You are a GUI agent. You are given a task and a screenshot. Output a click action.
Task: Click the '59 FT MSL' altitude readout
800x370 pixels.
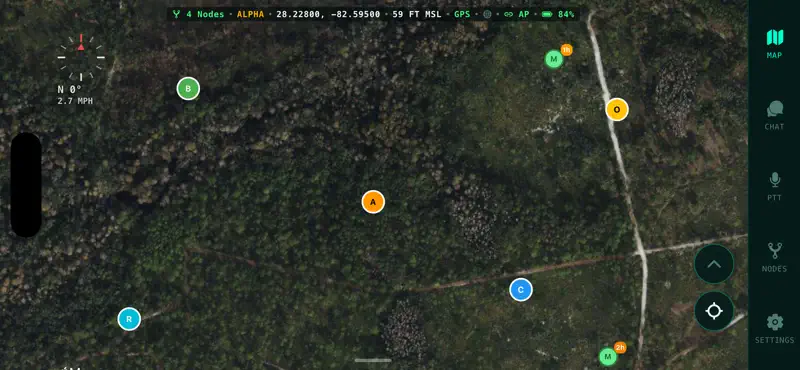(417, 14)
